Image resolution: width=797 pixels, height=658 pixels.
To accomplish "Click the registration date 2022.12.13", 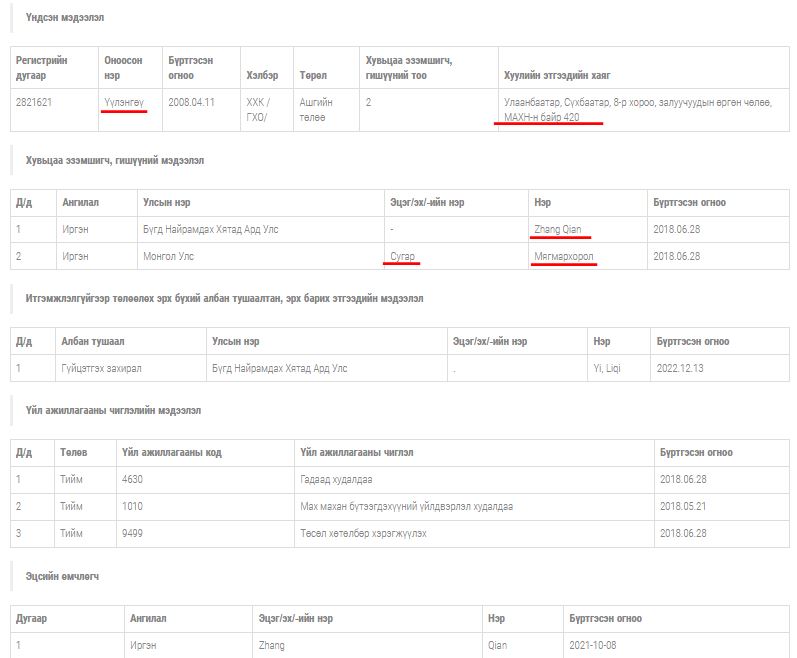I will pos(680,368).
